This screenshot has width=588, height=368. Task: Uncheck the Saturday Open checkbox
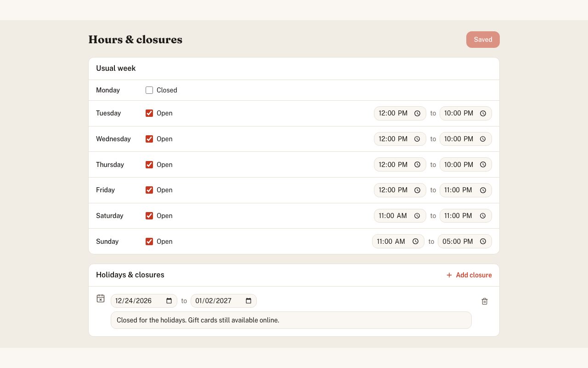(x=149, y=216)
